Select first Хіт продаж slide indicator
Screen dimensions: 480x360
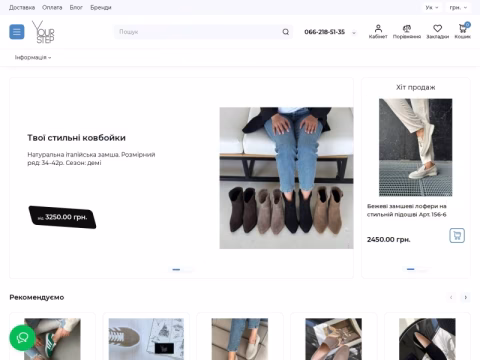click(411, 269)
